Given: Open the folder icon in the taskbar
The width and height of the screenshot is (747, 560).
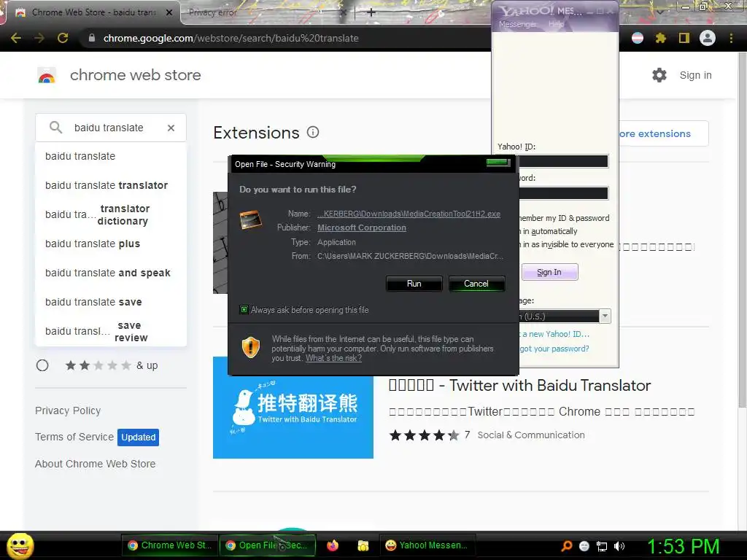Looking at the screenshot, I should (363, 545).
